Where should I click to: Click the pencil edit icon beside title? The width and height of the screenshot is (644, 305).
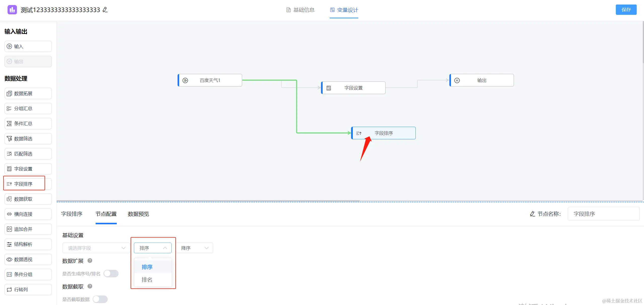pos(105,10)
